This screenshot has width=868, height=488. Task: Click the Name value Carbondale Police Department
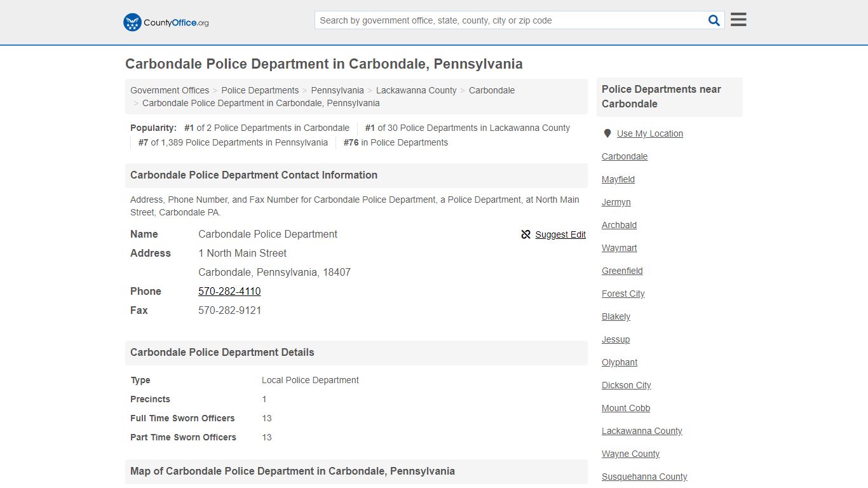[268, 234]
